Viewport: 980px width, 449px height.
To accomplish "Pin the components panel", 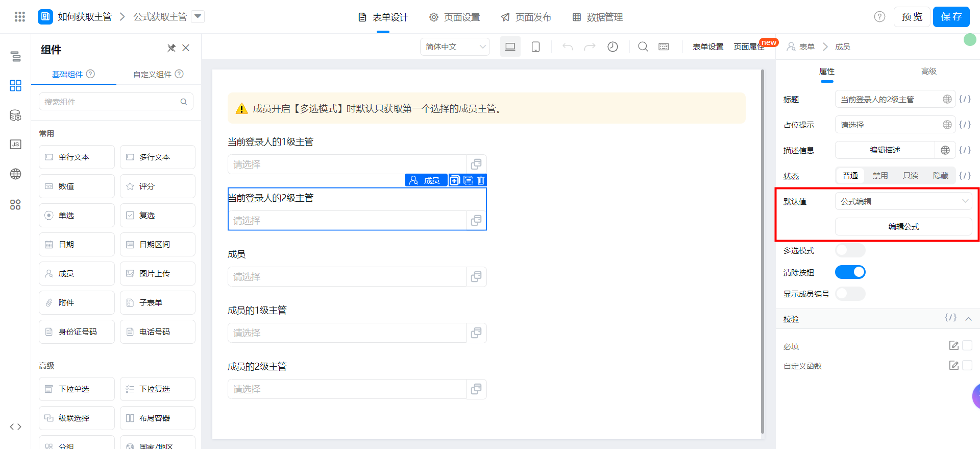I will coord(171,48).
